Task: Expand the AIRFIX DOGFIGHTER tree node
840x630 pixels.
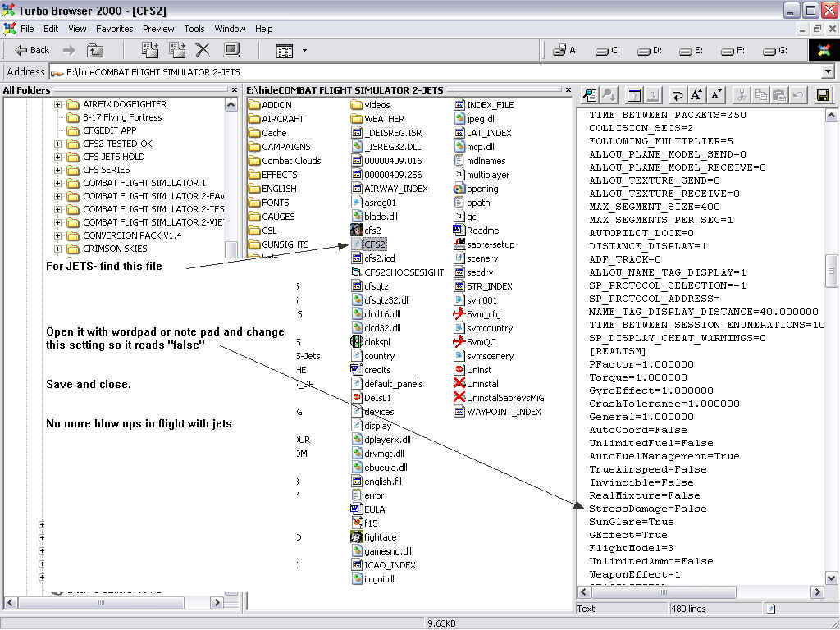Action: point(58,104)
